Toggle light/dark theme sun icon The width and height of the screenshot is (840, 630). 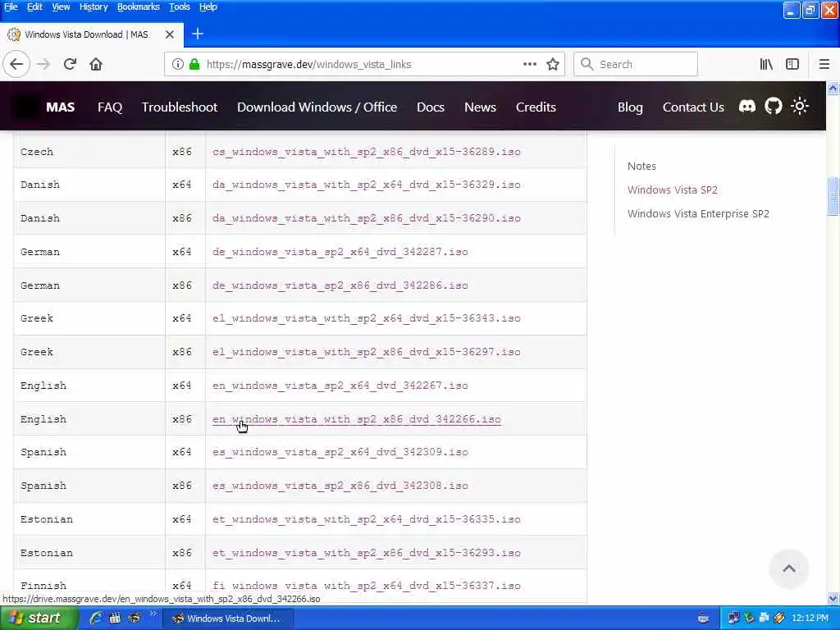(x=800, y=106)
